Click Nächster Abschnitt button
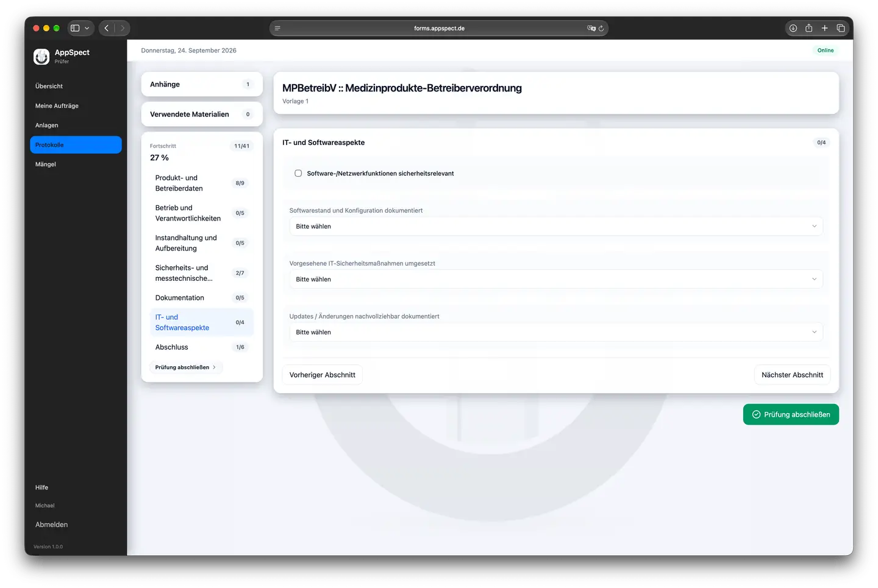 click(x=792, y=375)
